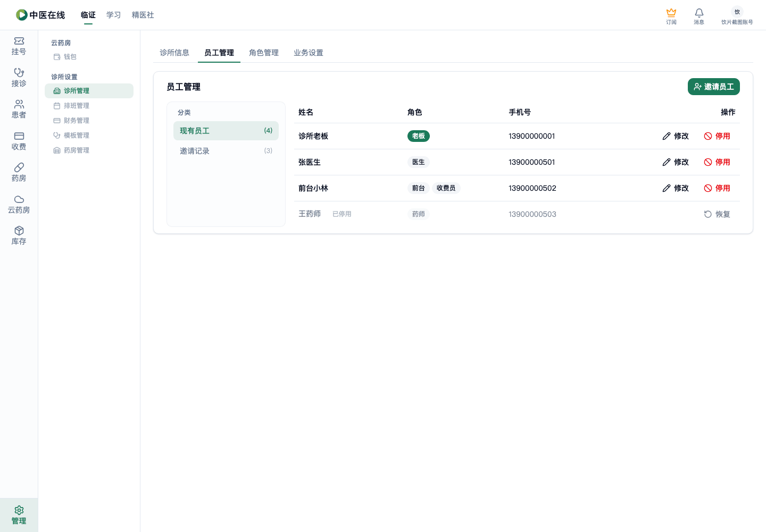Click the 邀请员工 button

(714, 87)
